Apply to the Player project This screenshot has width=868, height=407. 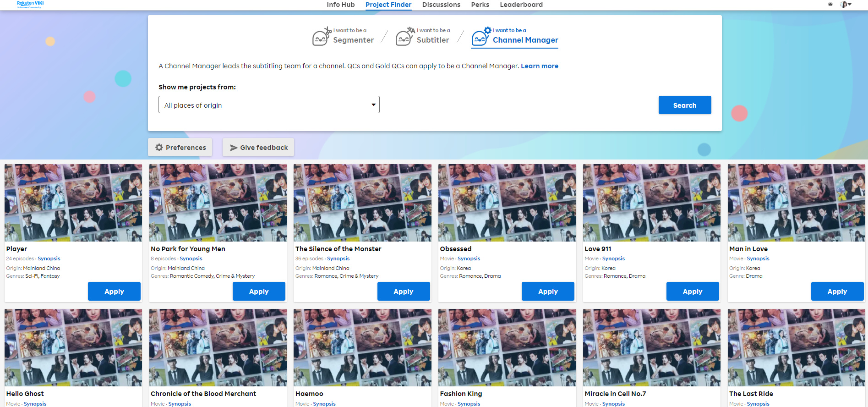click(114, 291)
